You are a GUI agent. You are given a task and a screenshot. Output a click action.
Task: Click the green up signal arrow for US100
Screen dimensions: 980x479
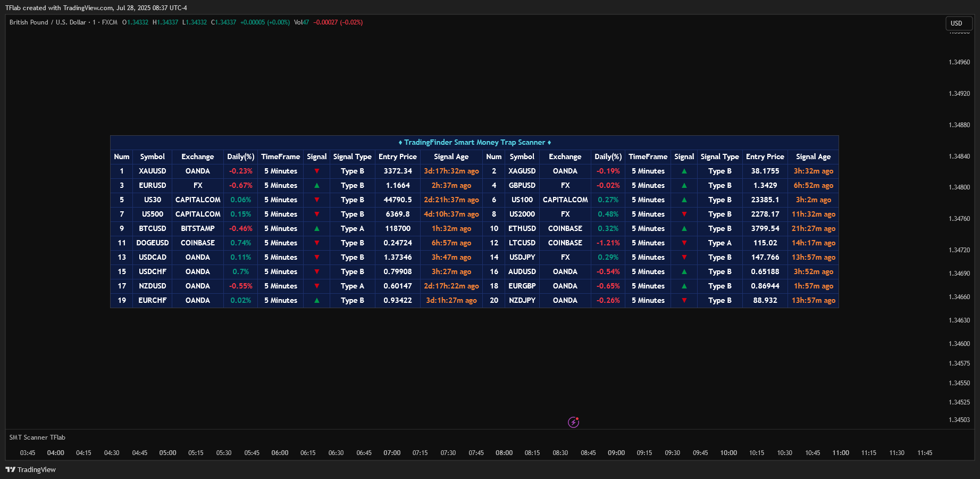click(x=684, y=200)
